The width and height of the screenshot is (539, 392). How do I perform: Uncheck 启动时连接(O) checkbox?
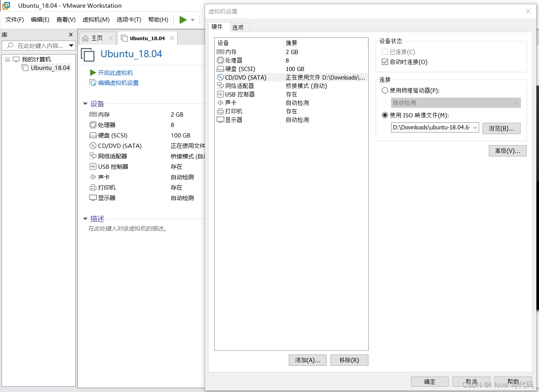[x=385, y=62]
